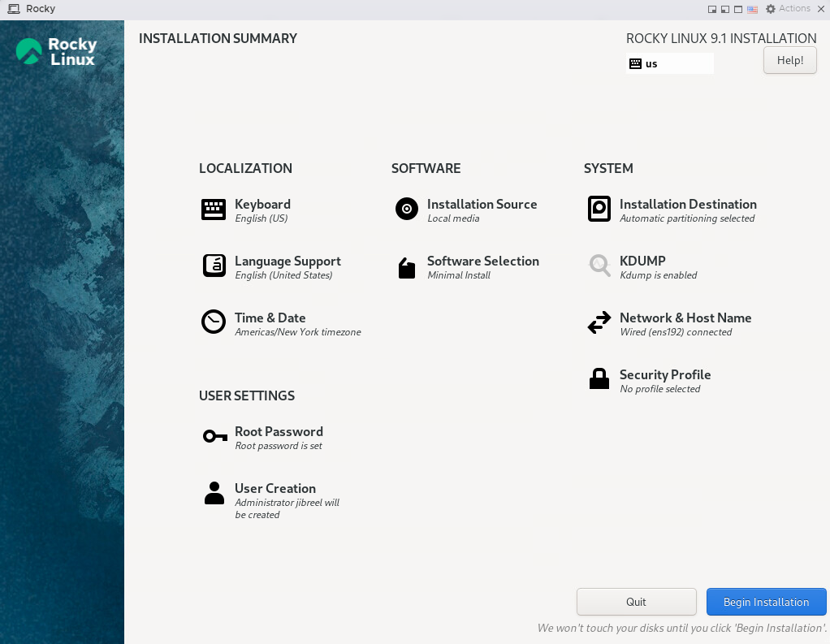The height and width of the screenshot is (644, 830).
Task: Click the Begin Installation button
Action: [x=766, y=602]
